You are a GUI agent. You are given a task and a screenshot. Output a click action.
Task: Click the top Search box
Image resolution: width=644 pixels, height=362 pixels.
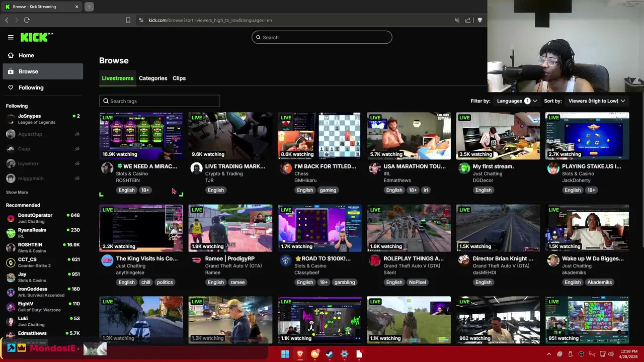pyautogui.click(x=321, y=37)
